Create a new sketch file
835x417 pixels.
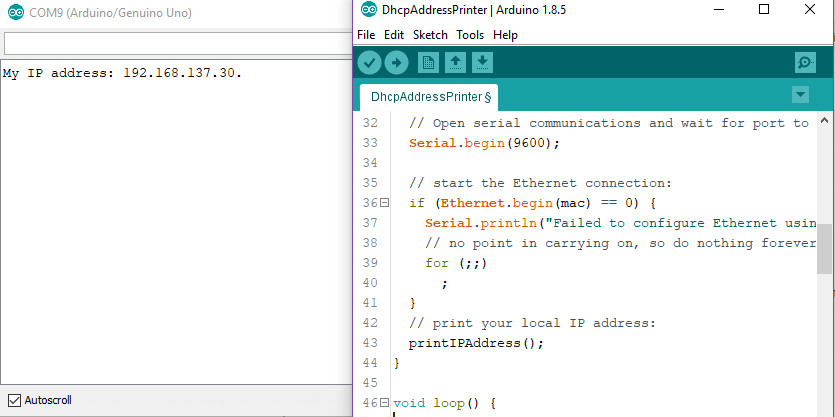[428, 62]
